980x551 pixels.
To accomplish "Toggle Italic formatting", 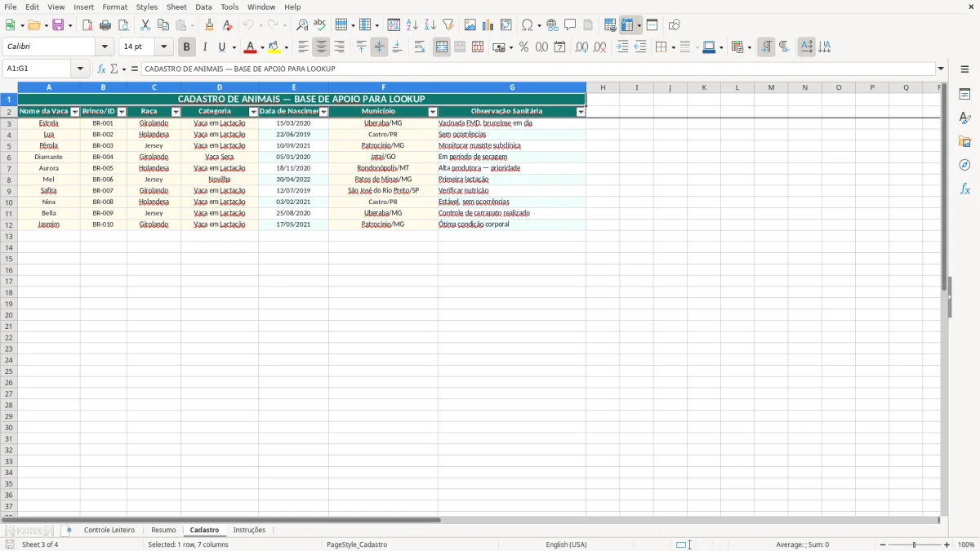I will 205,47.
